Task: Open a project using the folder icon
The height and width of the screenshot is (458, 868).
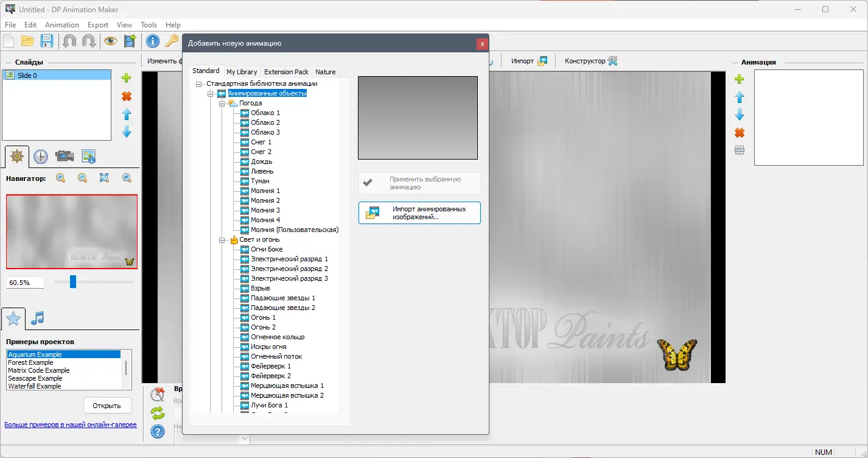Action: pos(27,41)
